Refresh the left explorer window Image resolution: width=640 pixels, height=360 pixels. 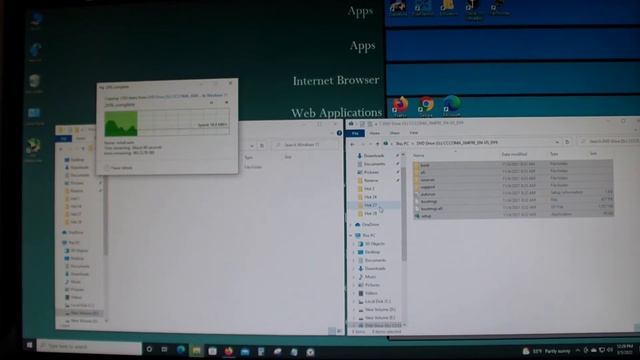point(262,145)
